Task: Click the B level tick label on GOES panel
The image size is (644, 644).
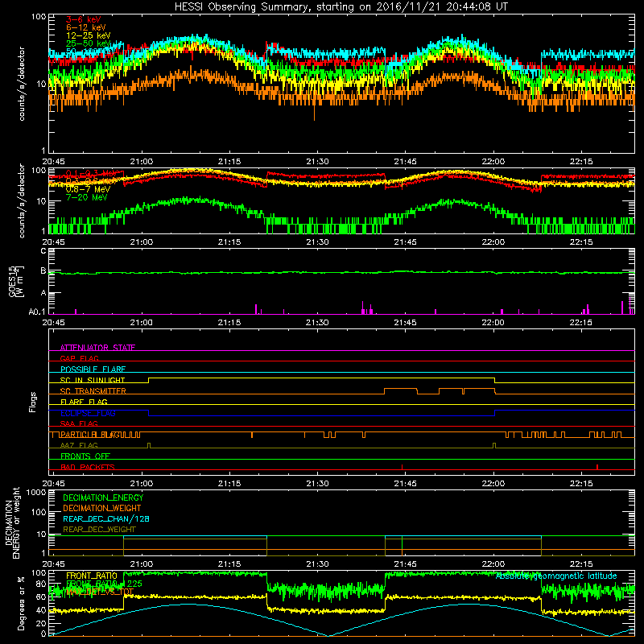Action: pyautogui.click(x=43, y=271)
